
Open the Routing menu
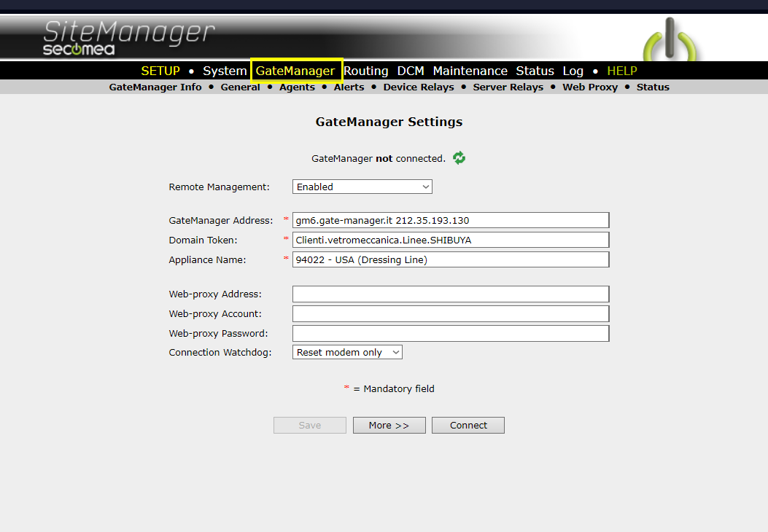tap(366, 71)
